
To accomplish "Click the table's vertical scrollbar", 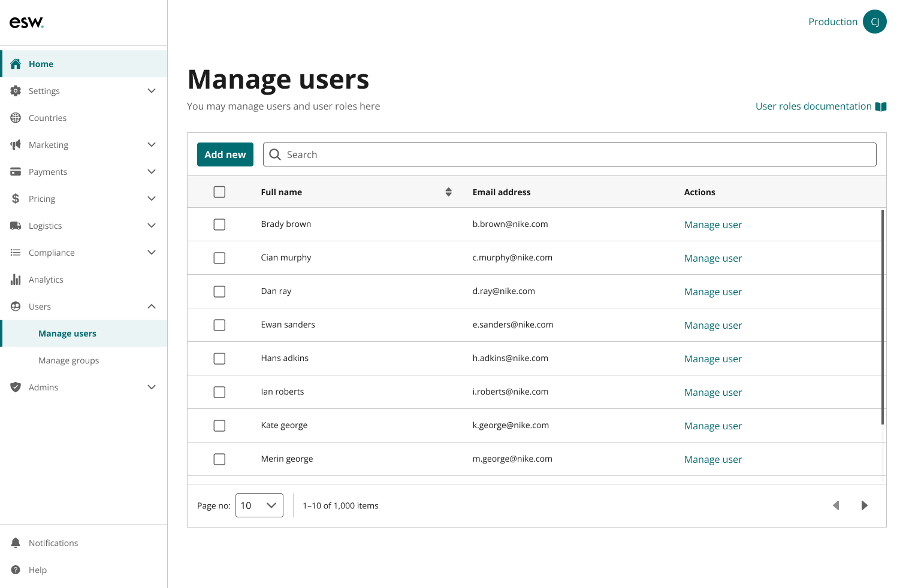I will click(x=883, y=317).
